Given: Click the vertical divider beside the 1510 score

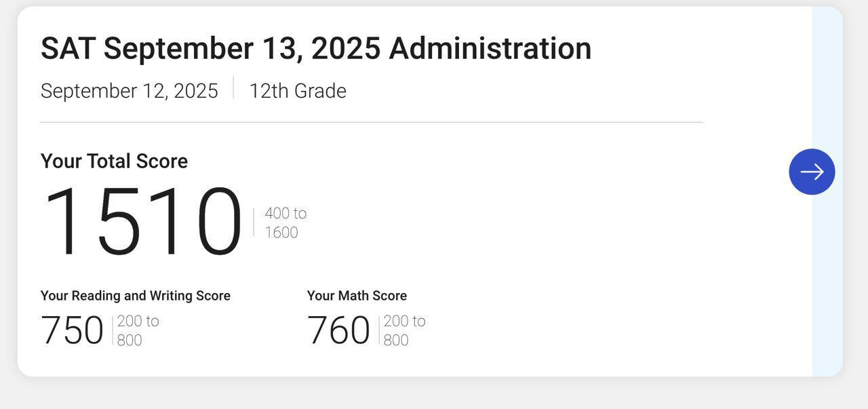Looking at the screenshot, I should [x=254, y=222].
